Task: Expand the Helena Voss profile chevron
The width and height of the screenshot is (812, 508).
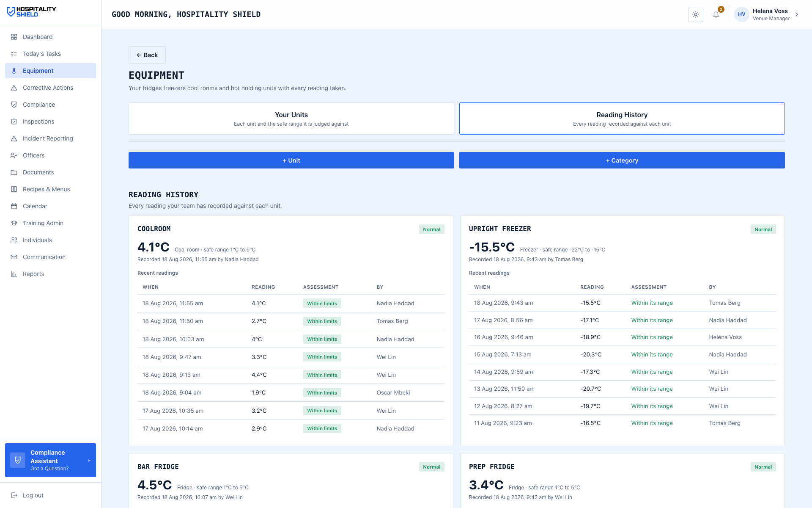Action: tap(797, 14)
